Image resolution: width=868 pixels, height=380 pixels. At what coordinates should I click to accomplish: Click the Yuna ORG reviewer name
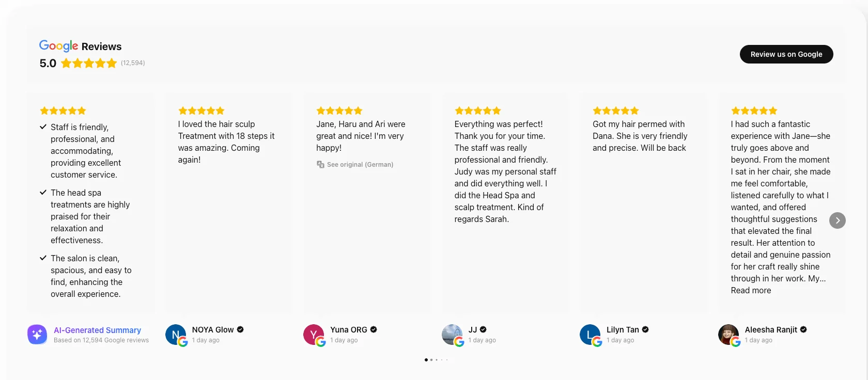click(348, 330)
